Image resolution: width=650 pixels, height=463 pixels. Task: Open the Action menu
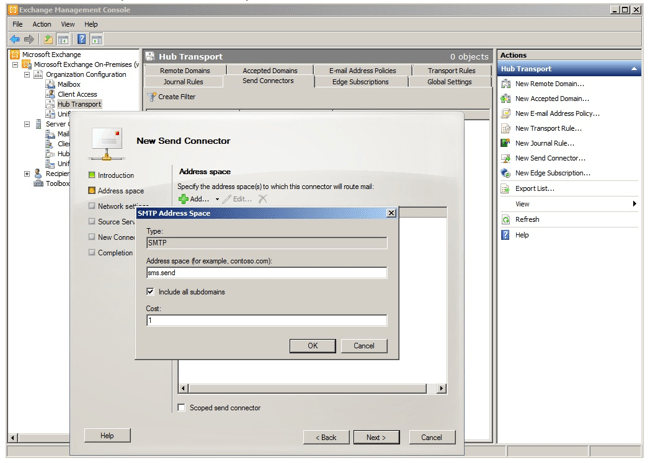click(x=42, y=24)
